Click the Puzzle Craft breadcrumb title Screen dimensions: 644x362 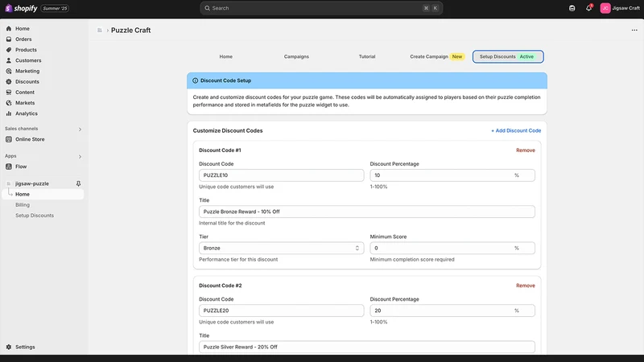[x=130, y=31]
